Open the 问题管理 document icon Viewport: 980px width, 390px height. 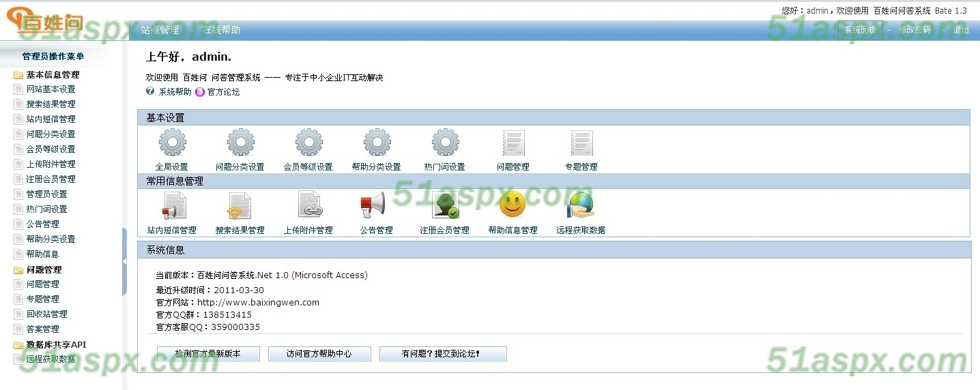pos(513,142)
